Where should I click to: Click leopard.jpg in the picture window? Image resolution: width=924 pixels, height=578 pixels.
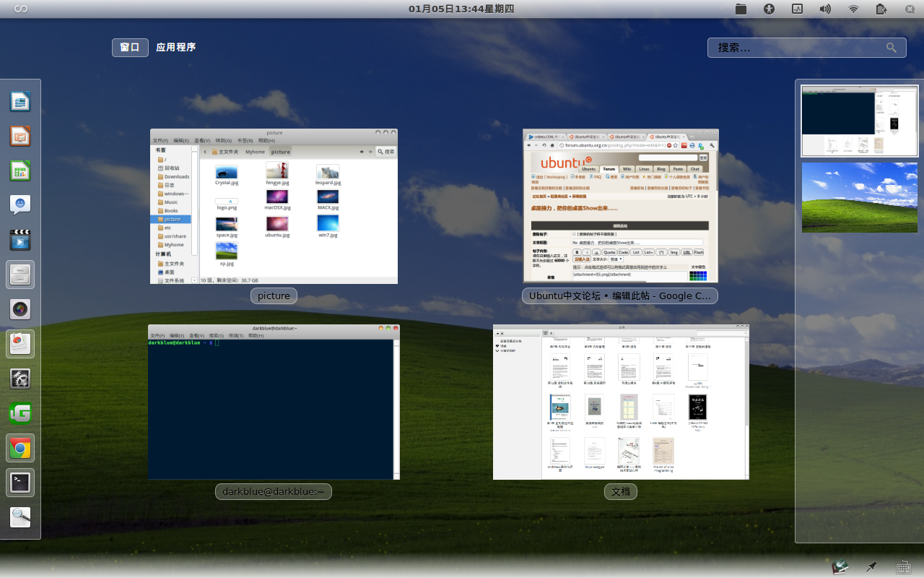[x=328, y=175]
